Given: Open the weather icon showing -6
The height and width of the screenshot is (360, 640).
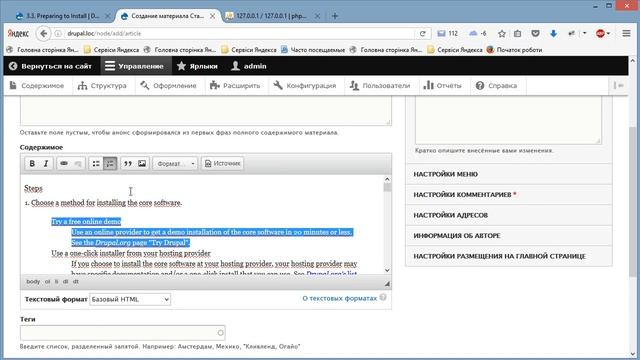Looking at the screenshot, I should pos(478,33).
